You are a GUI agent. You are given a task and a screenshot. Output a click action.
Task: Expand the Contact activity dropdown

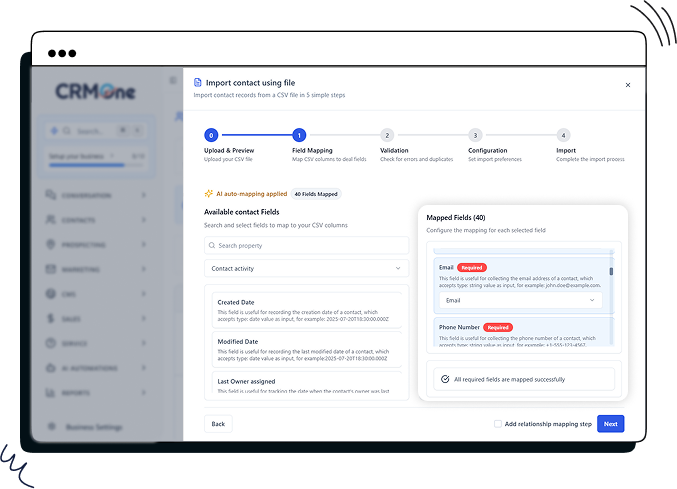point(306,269)
